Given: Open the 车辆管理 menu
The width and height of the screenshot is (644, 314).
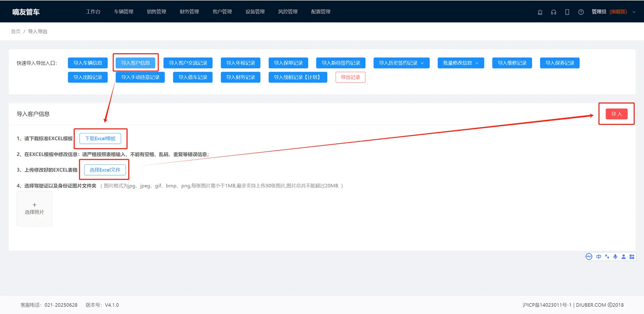Looking at the screenshot, I should (x=124, y=12).
